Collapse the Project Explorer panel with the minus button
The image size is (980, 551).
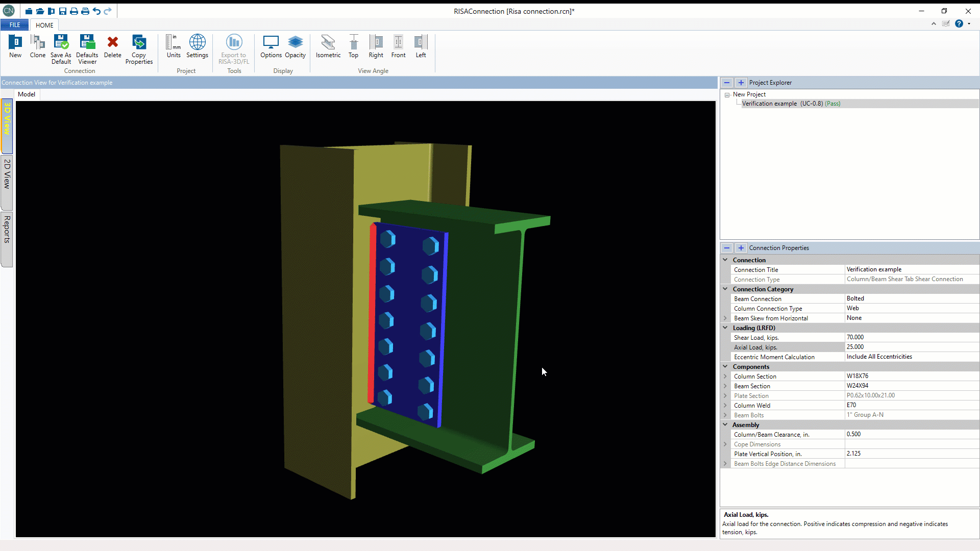pyautogui.click(x=727, y=83)
